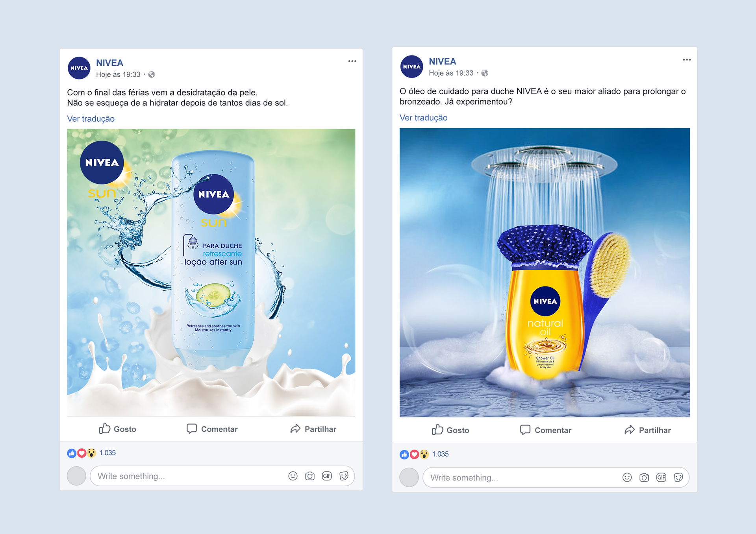Click the camera icon in left comment box
The width and height of the screenshot is (756, 534).
310,476
